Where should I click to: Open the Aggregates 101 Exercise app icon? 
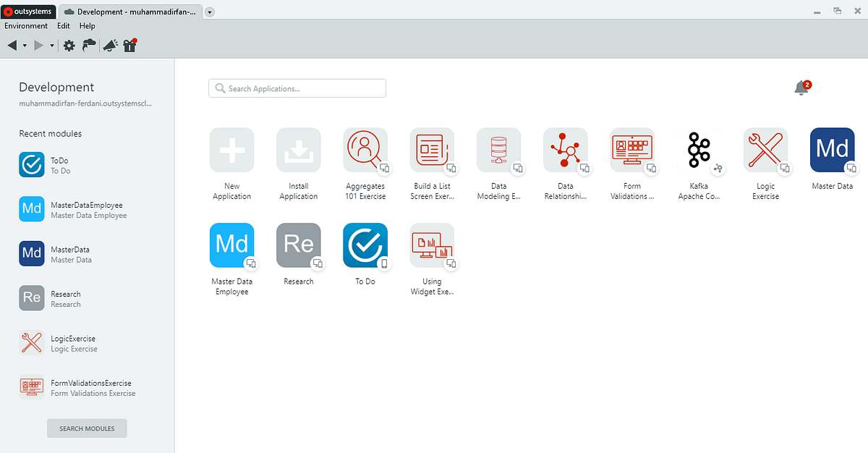[x=365, y=150]
